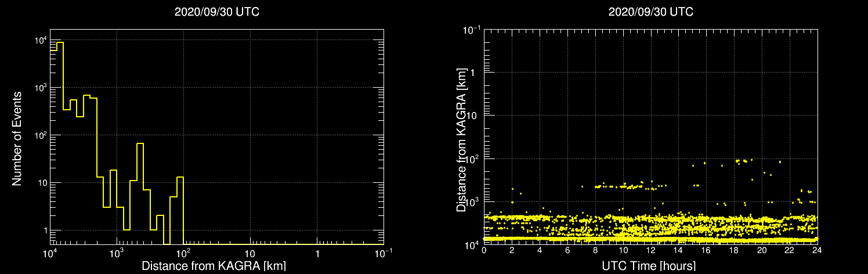The height and width of the screenshot is (274, 868).
Task: Click histogram y-axis tick 10^4 near top
Action: (40, 40)
